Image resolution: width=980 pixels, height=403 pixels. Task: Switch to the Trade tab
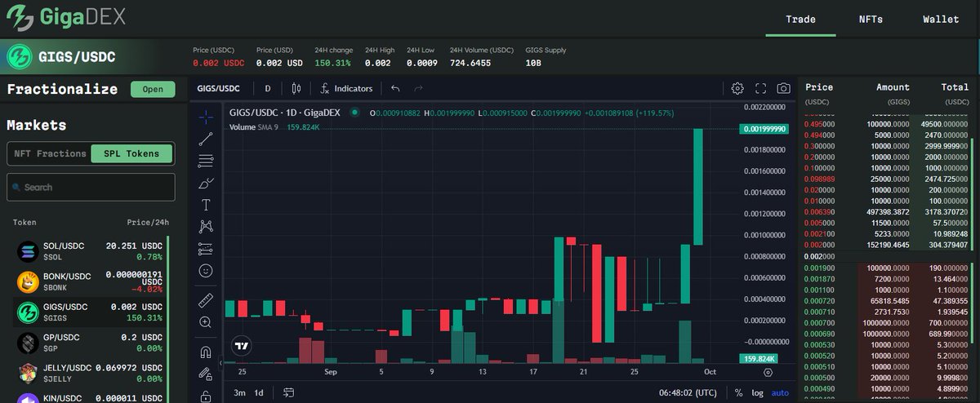(800, 19)
